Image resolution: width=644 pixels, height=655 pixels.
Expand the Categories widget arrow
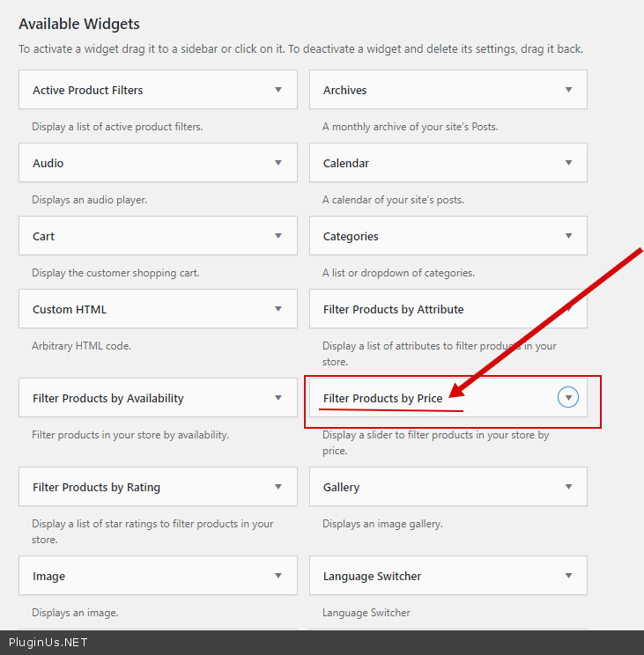pos(569,236)
